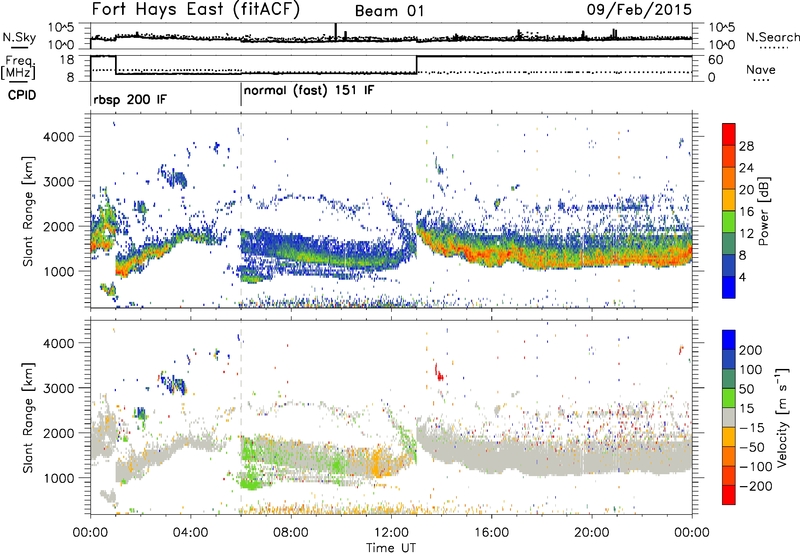Pick the light green 12–16 dB Power segment
The image size is (800, 554).
(729, 222)
